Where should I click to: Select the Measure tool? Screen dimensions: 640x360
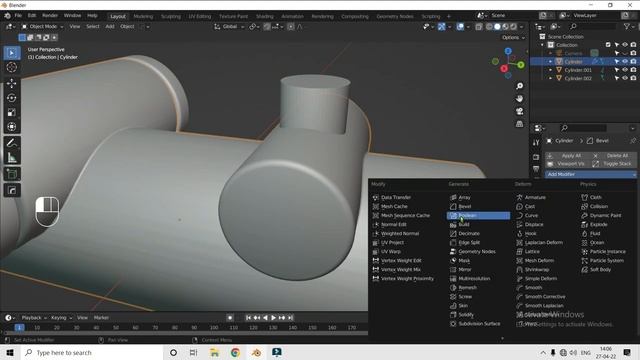pos(12,158)
